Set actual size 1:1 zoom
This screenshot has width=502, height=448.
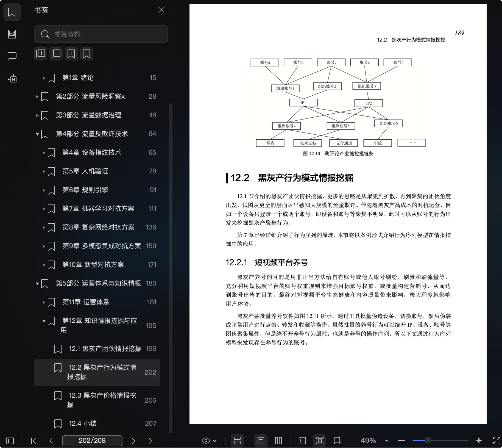[x=302, y=441]
